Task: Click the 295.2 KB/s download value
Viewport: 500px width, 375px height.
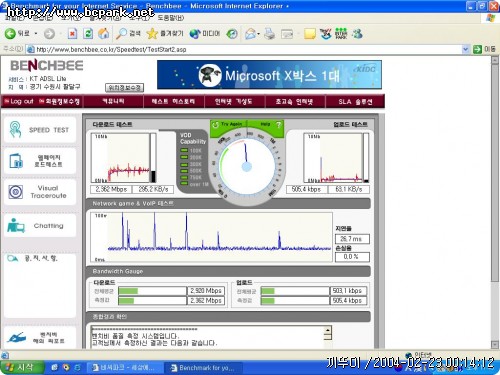Action: 153,189
